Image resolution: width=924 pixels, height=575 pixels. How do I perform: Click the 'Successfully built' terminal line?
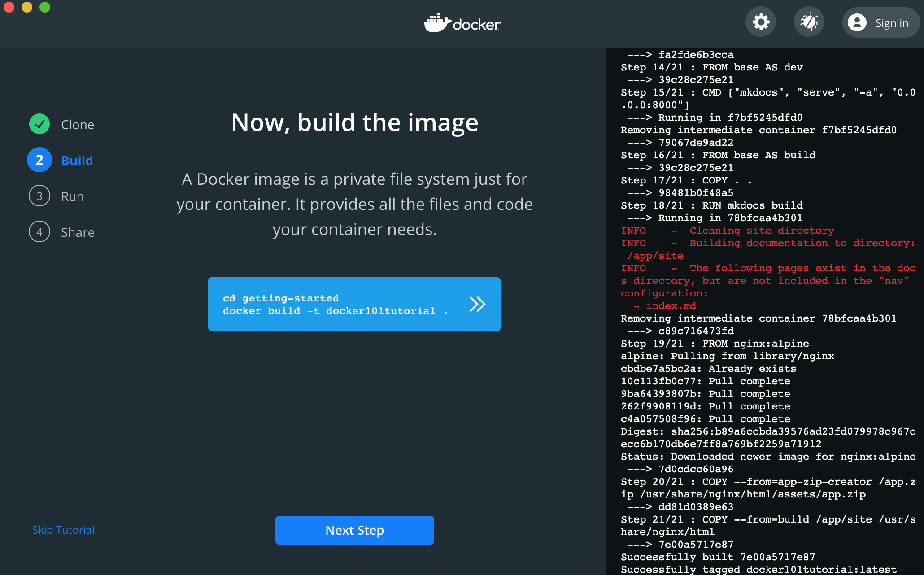pos(718,557)
